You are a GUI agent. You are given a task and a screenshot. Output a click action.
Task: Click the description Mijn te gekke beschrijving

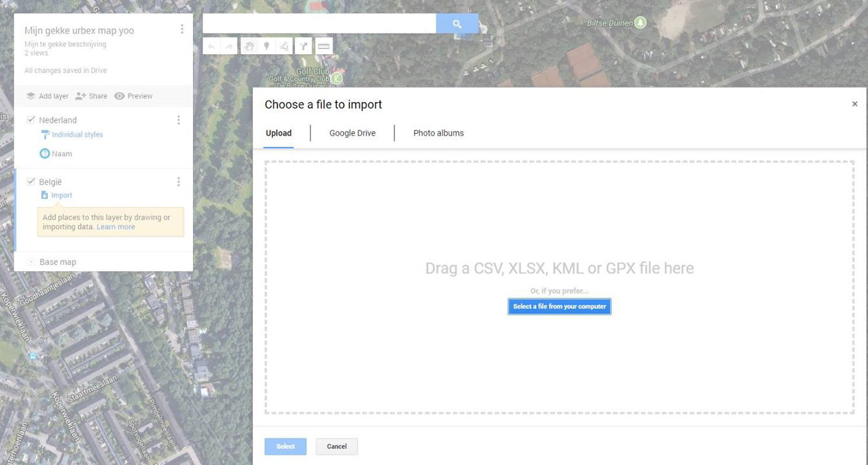(65, 45)
